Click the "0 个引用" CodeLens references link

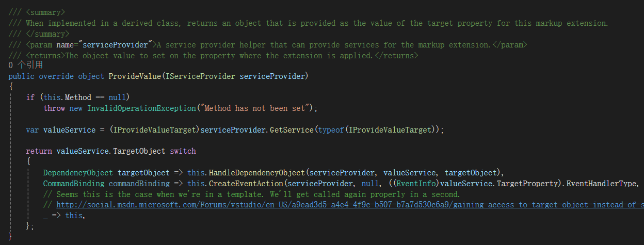(x=26, y=66)
